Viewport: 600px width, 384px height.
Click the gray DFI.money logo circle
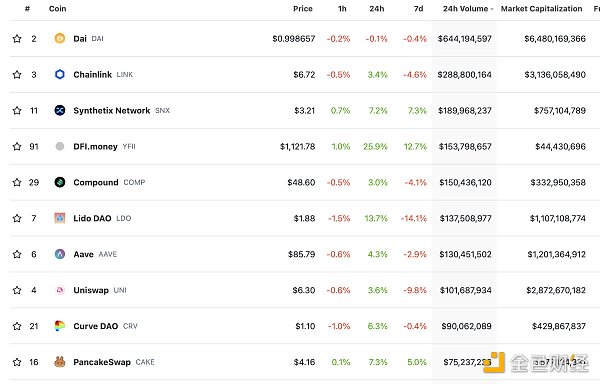(x=60, y=146)
